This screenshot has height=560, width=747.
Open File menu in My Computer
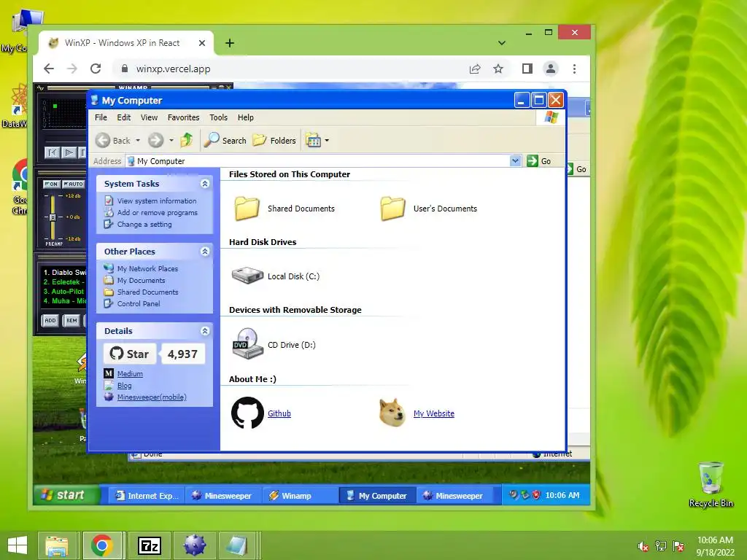pyautogui.click(x=101, y=117)
